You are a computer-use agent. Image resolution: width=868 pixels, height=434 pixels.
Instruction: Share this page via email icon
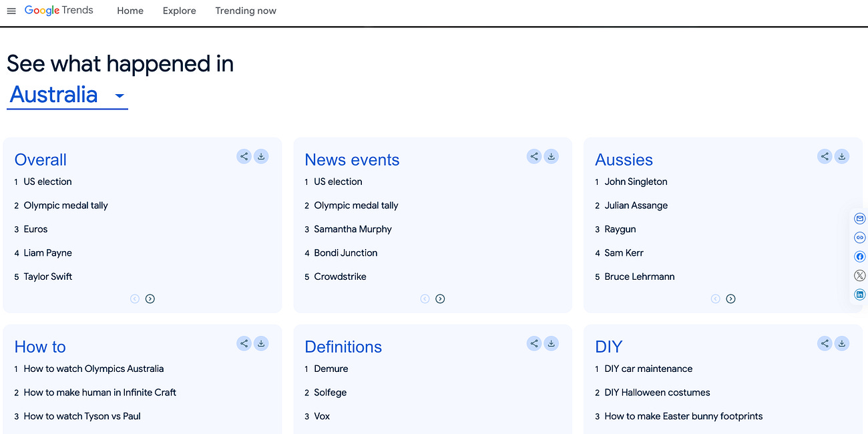(x=859, y=218)
